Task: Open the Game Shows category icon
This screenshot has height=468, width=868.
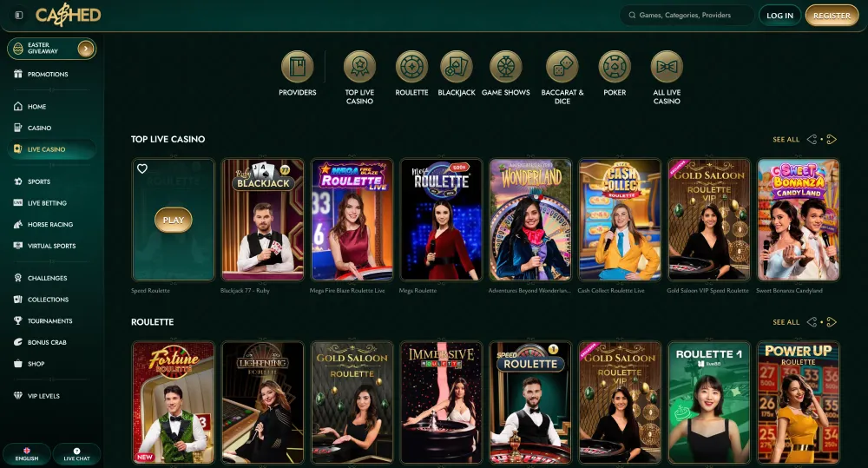Action: coord(505,67)
